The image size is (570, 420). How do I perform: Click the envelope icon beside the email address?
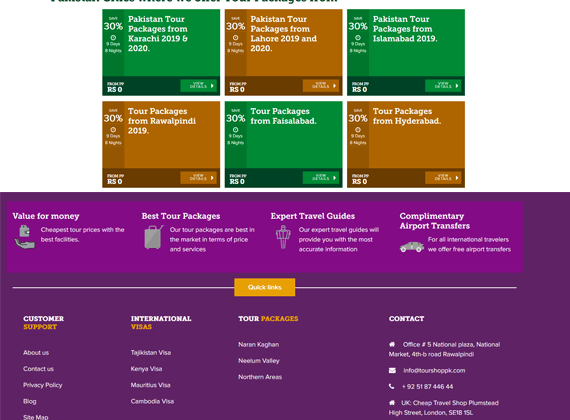pyautogui.click(x=392, y=370)
